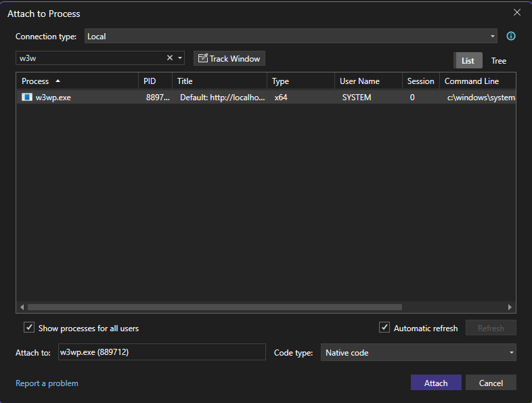532x403 pixels.
Task: Click the connection type info icon
Action: 511,37
